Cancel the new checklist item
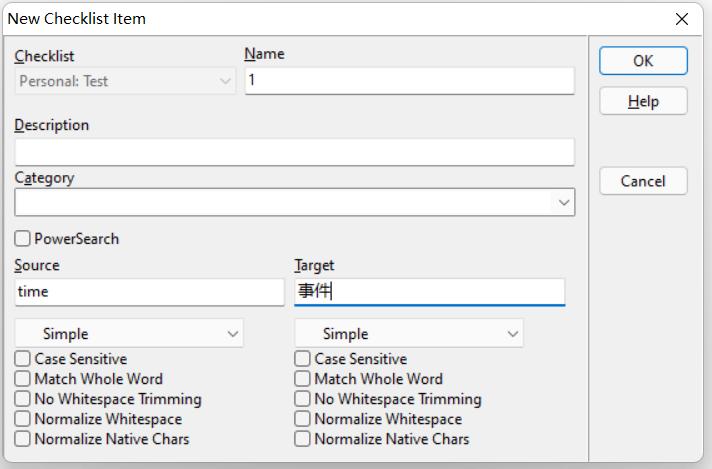The height and width of the screenshot is (469, 712). pyautogui.click(x=643, y=181)
